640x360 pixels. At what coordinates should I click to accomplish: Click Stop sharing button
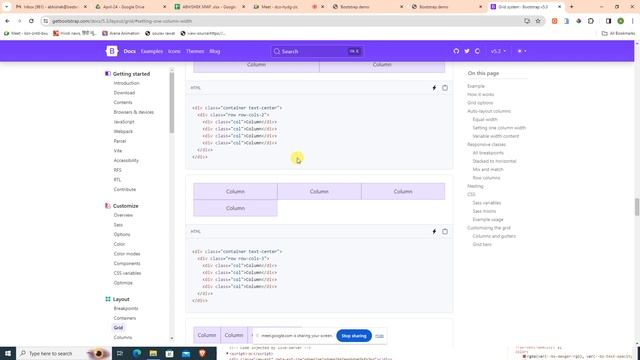[x=354, y=336]
